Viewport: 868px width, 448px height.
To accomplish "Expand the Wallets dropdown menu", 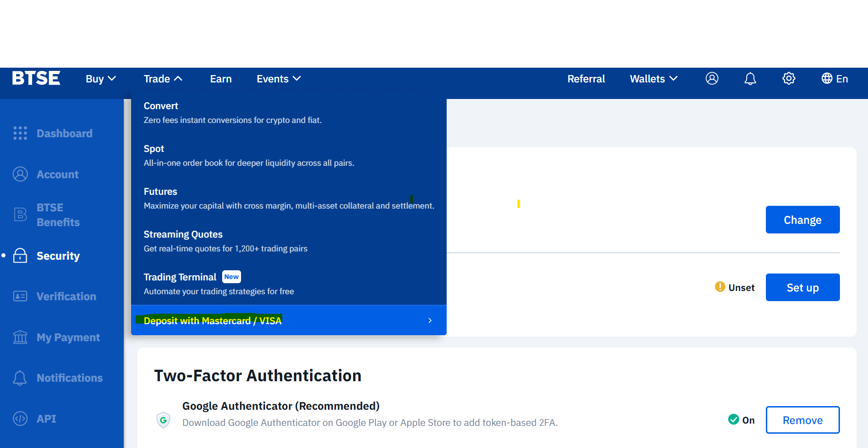I will 654,79.
